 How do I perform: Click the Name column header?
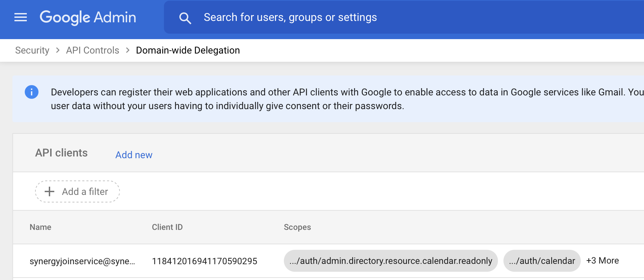pos(41,227)
